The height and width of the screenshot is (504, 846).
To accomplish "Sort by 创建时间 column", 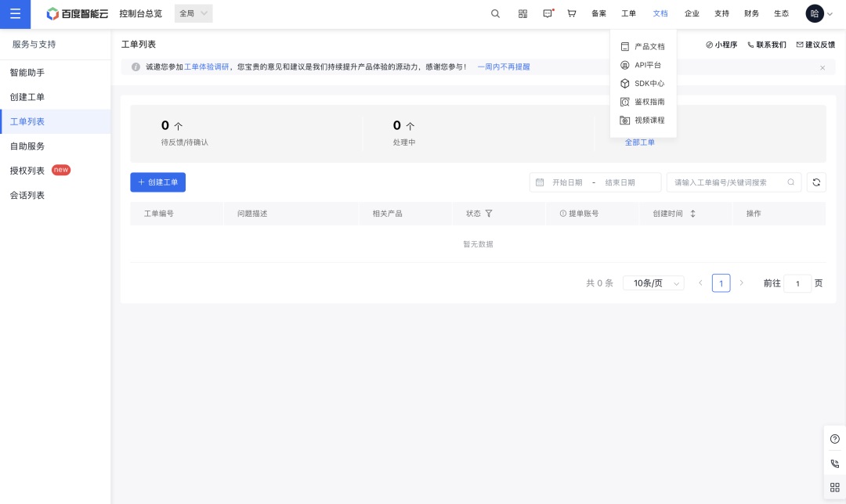I will 692,214.
